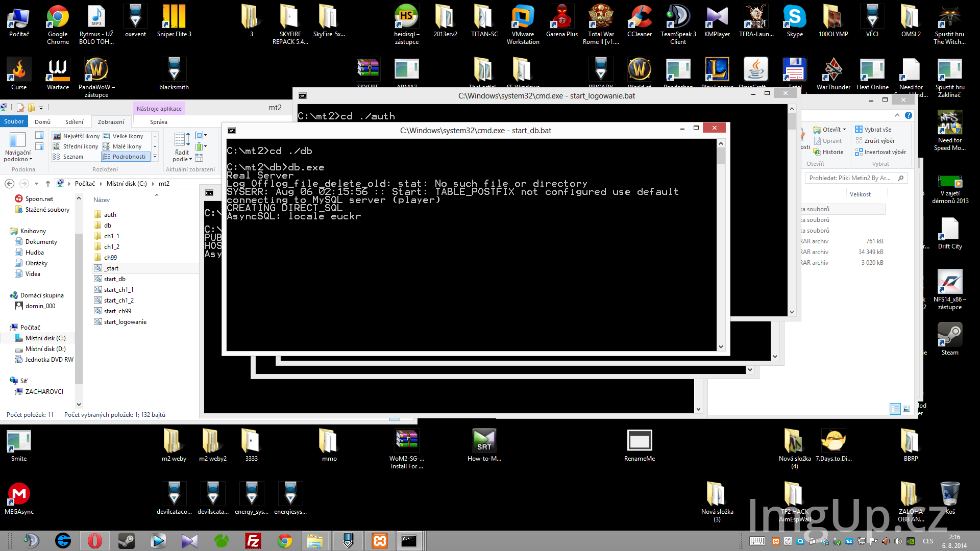Open the Otevřít dropdown arrow in right window
This screenshot has width=980, height=551.
click(x=844, y=130)
